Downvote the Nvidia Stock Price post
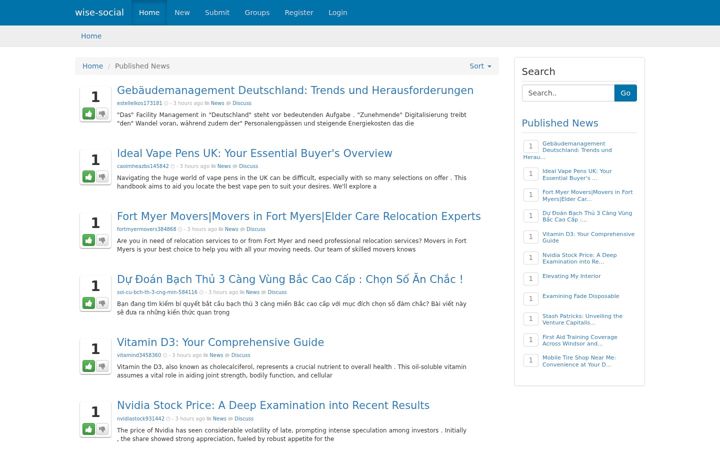This screenshot has width=720, height=450. (102, 429)
